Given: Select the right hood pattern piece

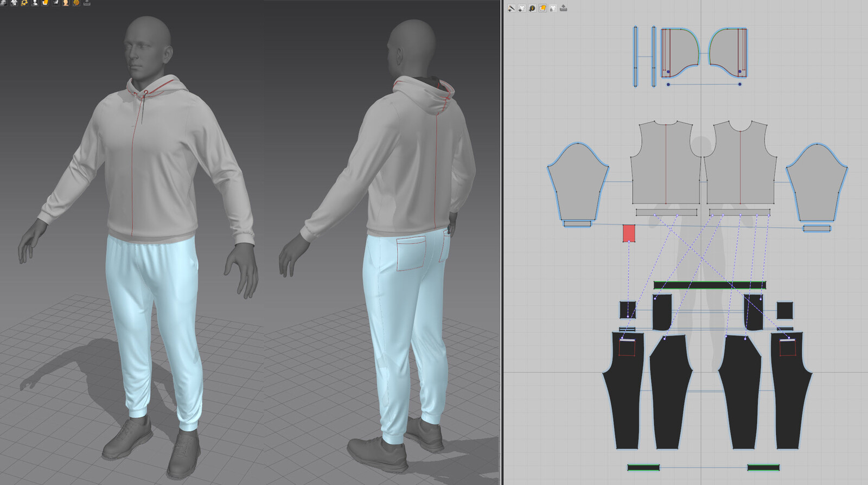Looking at the screenshot, I should 729,53.
